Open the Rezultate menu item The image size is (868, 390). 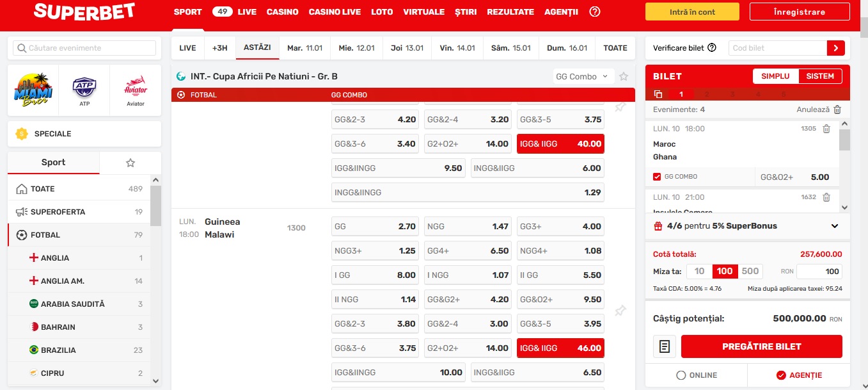click(x=510, y=12)
